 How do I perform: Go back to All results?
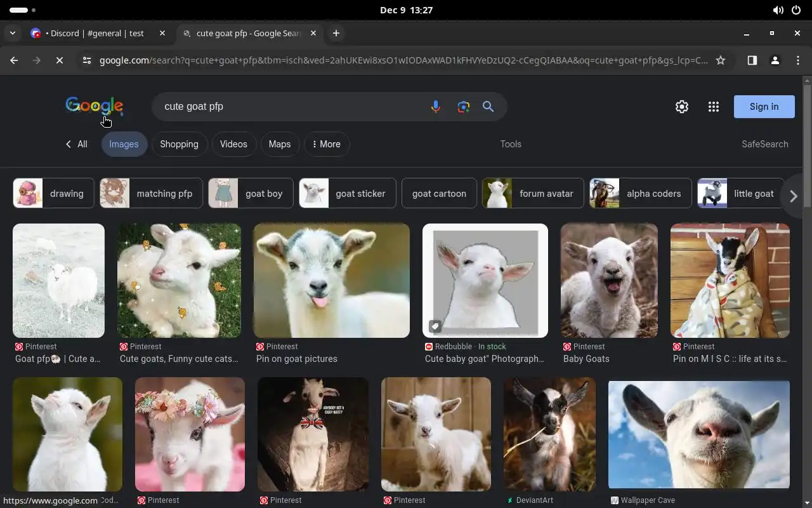tap(76, 144)
